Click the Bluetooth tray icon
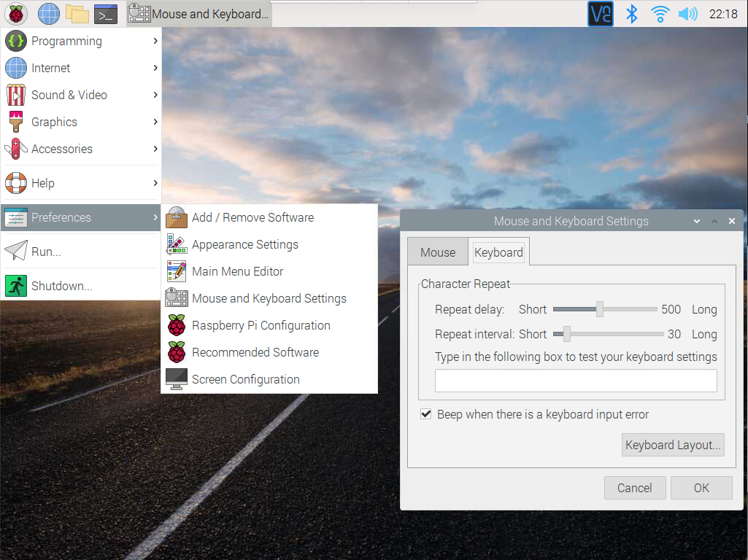This screenshot has height=560, width=748. [x=633, y=14]
